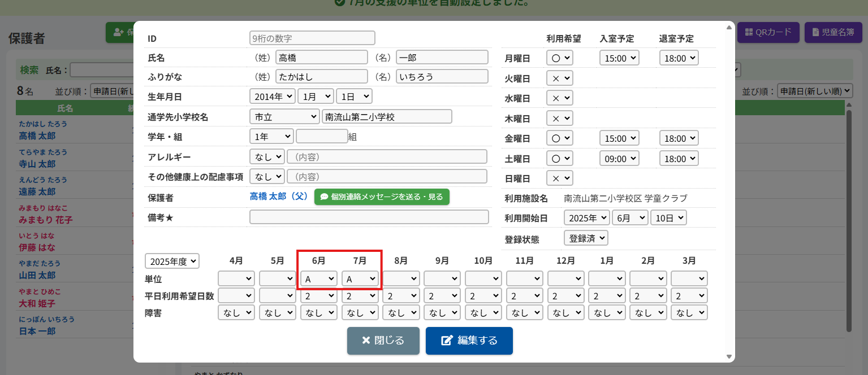This screenshot has width=868, height=375.
Task: Click the school name field 南流山第二小学校
Action: click(x=387, y=116)
